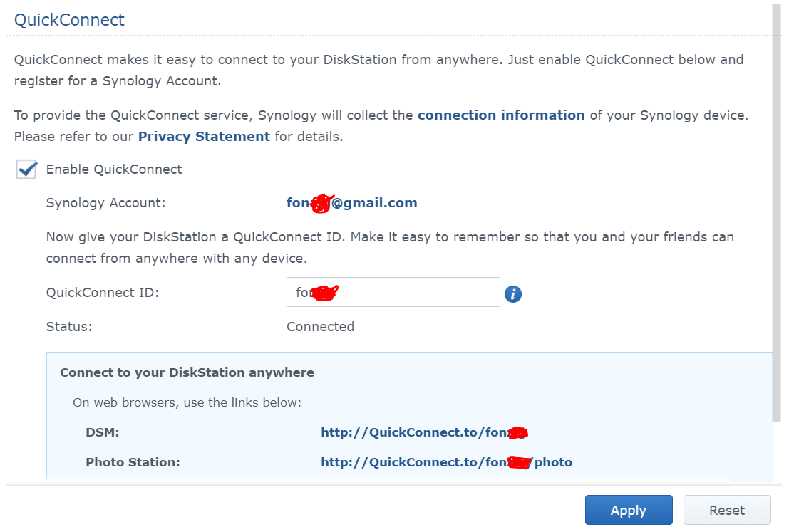This screenshot has width=789, height=532.
Task: Click the QuickConnect section heading
Action: pos(69,20)
